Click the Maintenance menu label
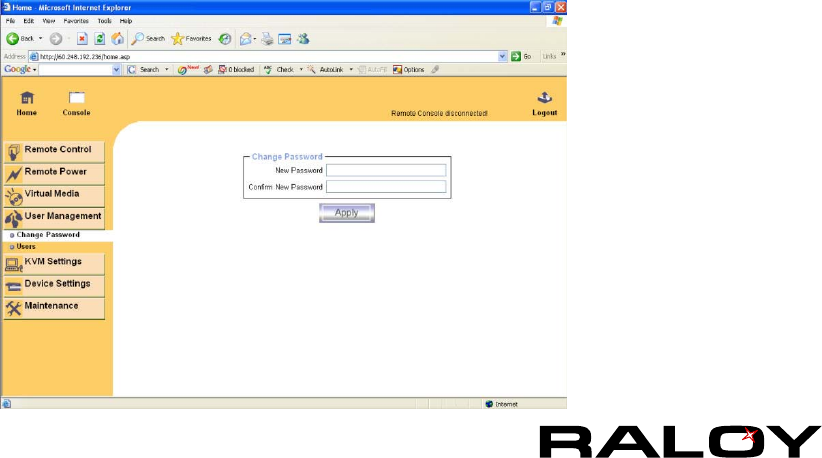 pyautogui.click(x=51, y=306)
